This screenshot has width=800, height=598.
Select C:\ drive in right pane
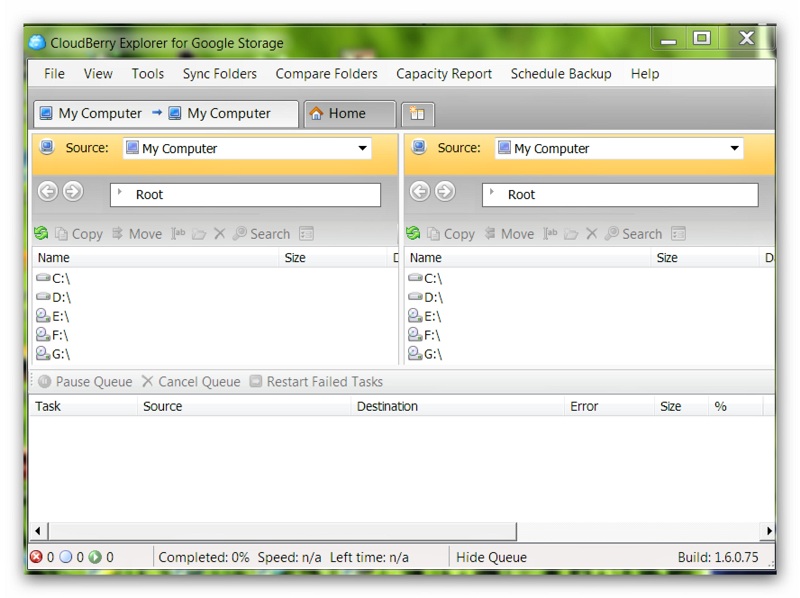click(x=425, y=278)
